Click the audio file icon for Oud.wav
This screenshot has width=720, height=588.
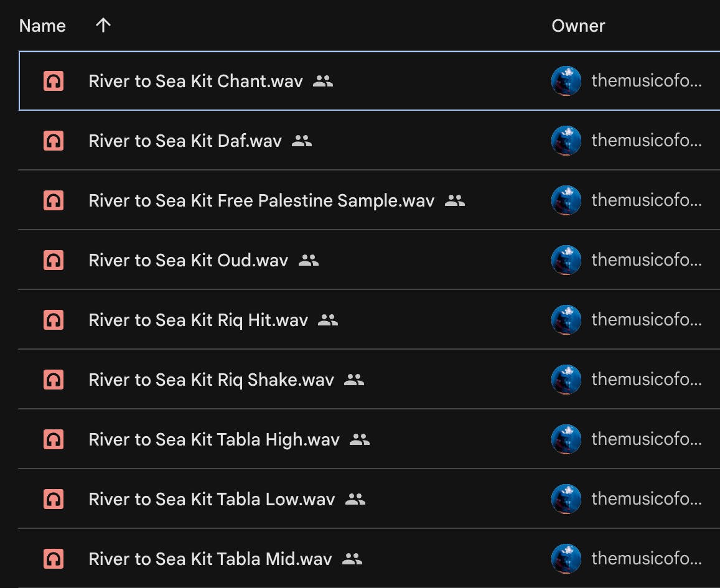54,260
